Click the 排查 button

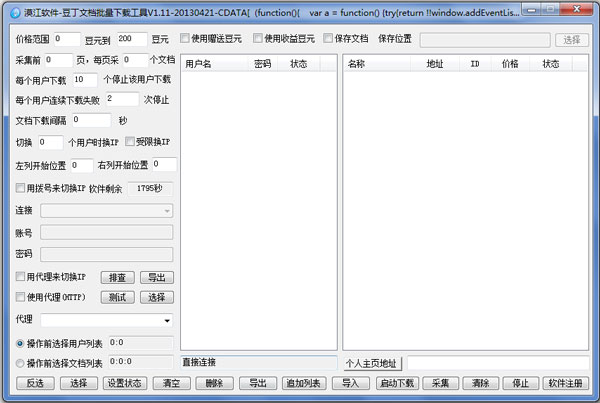tap(117, 277)
